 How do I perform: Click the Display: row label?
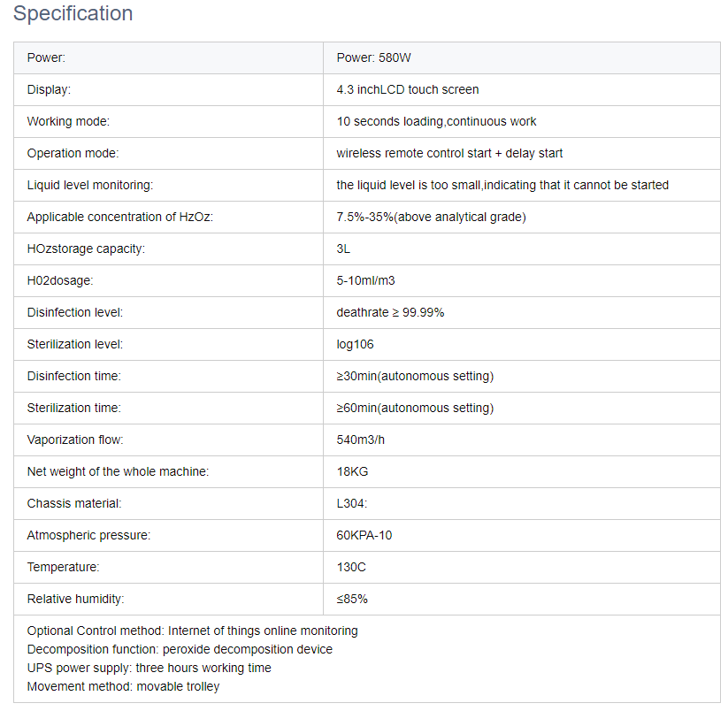tap(49, 89)
